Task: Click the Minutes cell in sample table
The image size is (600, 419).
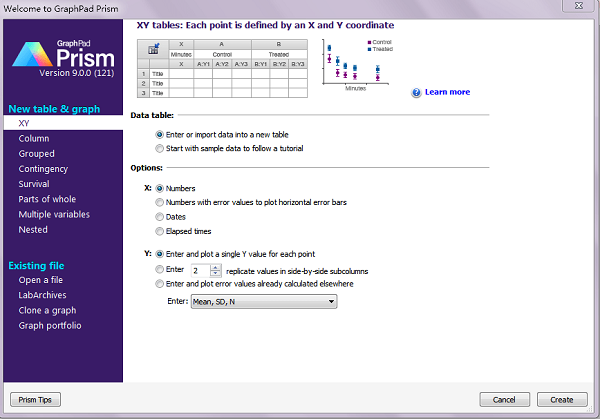Action: coord(181,55)
